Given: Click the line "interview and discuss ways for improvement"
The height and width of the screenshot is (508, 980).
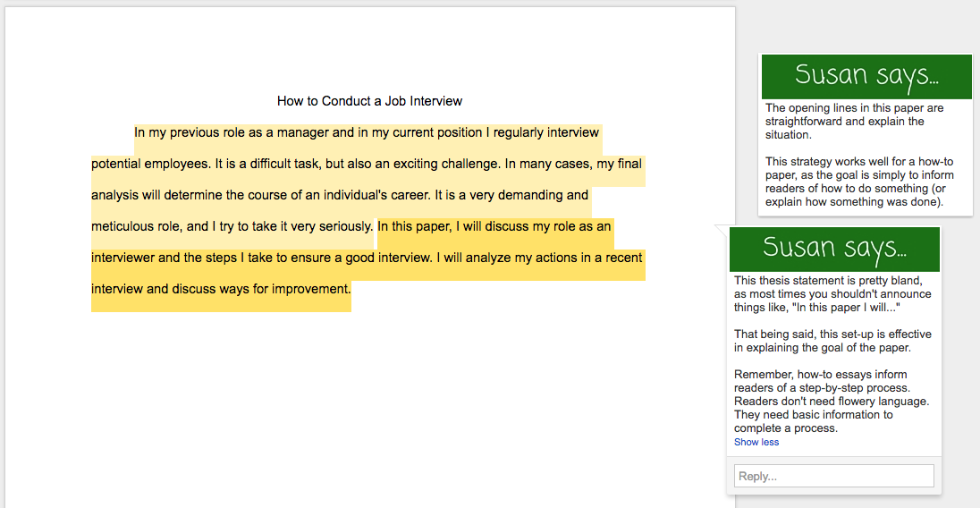Looking at the screenshot, I should tap(221, 289).
